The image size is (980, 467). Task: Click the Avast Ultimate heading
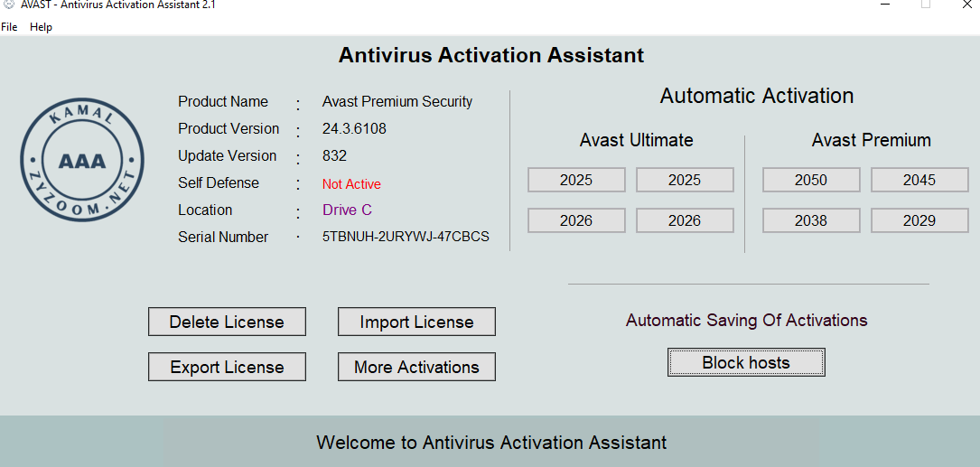point(636,140)
